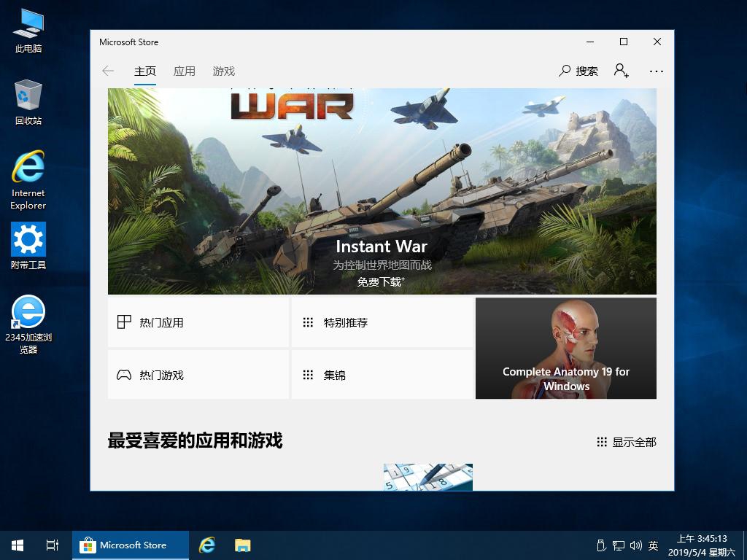
Task: Launch Internet Explorer from taskbar
Action: coord(206,545)
